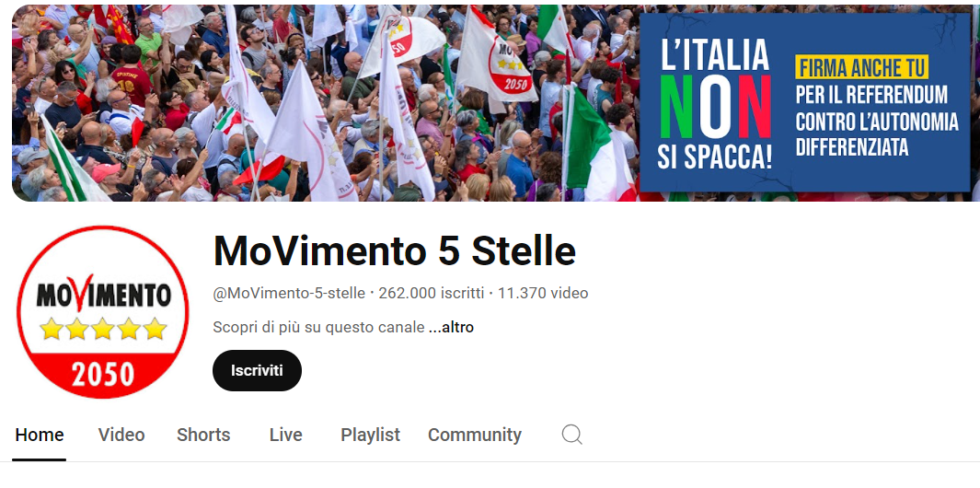Open 'Scopri di più su questo canale' text
This screenshot has height=488, width=980.
point(318,327)
